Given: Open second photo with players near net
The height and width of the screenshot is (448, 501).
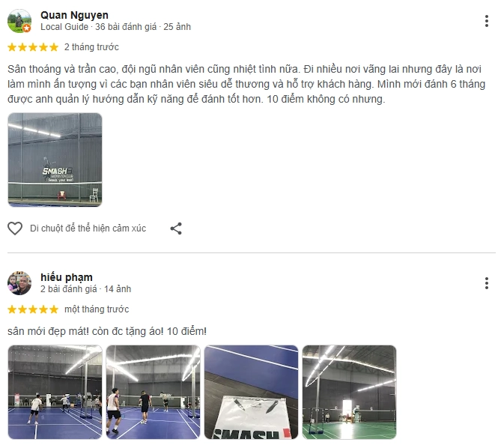Looking at the screenshot, I should coord(153,392).
